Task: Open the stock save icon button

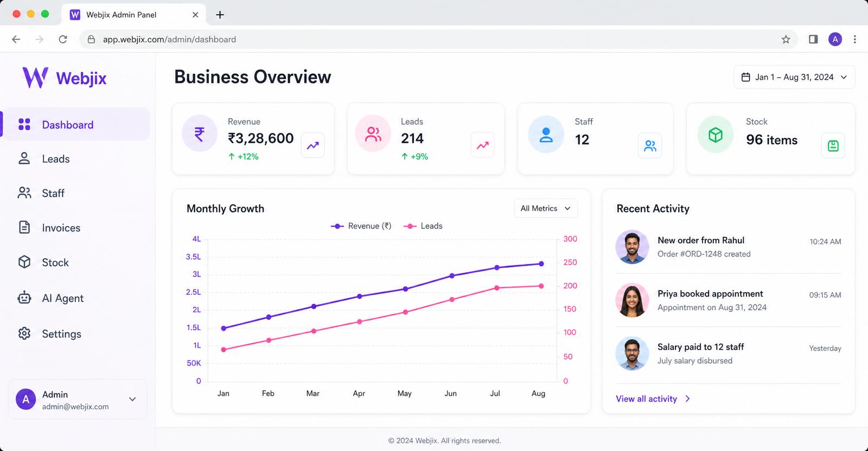Action: (x=833, y=146)
